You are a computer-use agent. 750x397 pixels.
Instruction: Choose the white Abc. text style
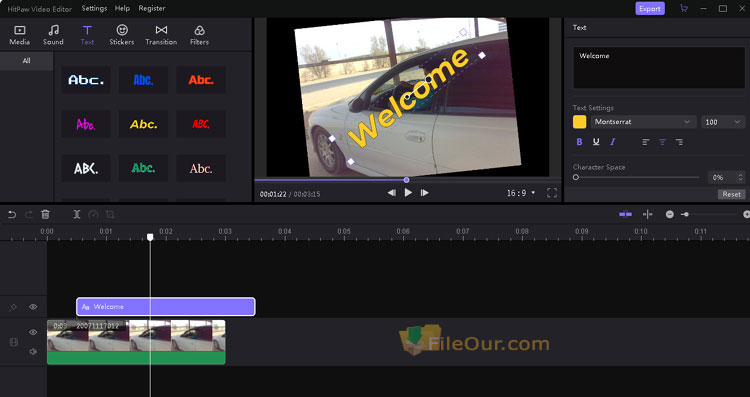click(86, 80)
